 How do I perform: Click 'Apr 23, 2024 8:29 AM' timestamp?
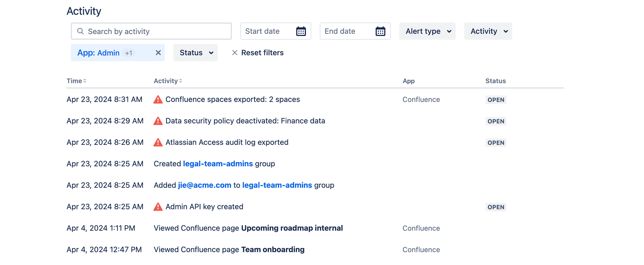click(x=105, y=121)
